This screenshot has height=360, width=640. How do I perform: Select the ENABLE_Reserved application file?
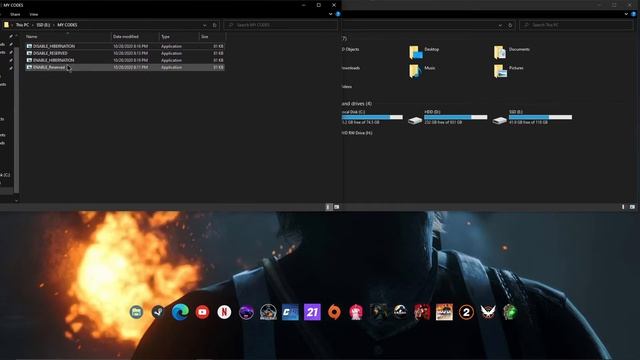[x=125, y=67]
